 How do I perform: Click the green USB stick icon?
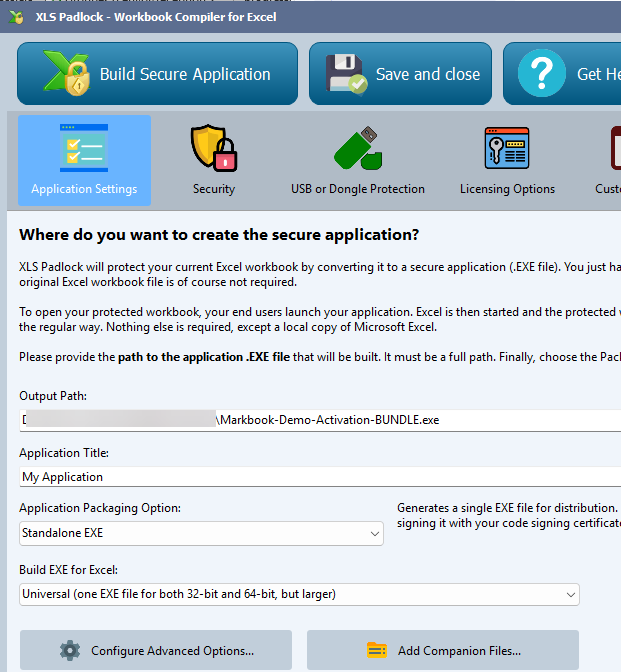(x=357, y=149)
